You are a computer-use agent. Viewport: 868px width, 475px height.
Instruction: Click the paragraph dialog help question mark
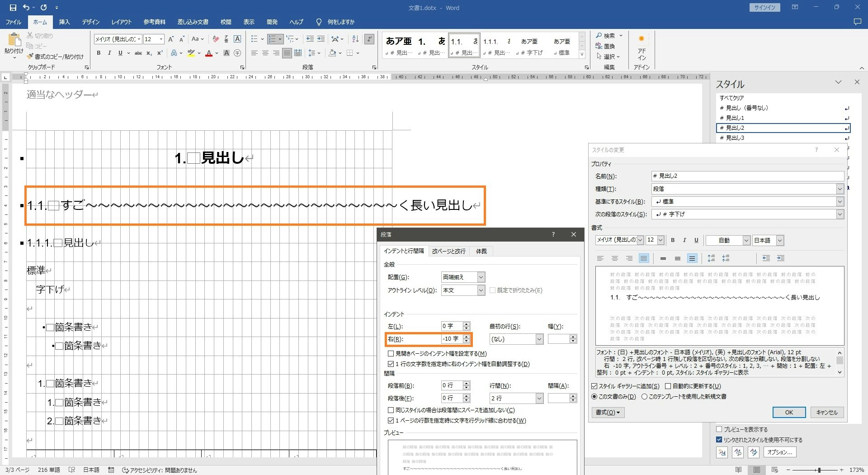click(x=553, y=234)
